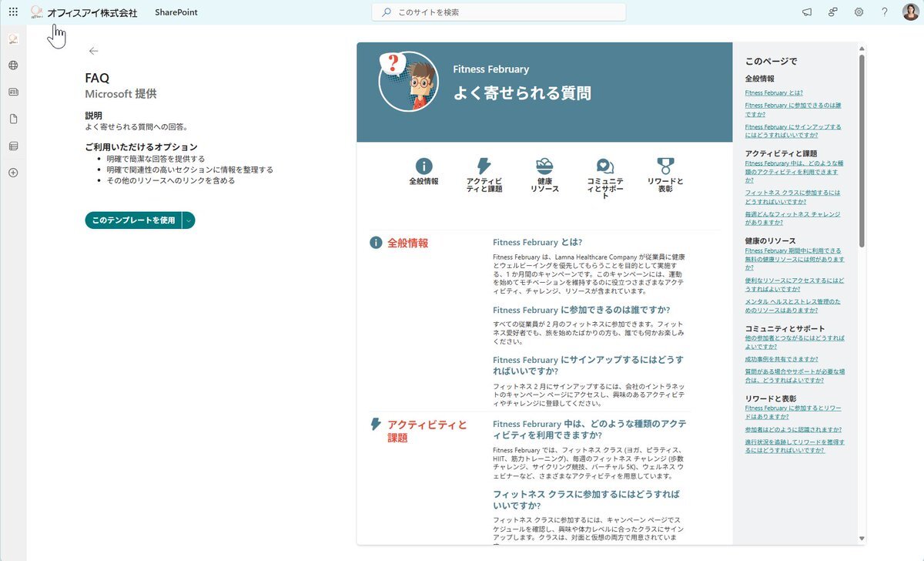Viewport: 924px width, 561px height.
Task: Open the user profile avatar
Action: click(910, 12)
